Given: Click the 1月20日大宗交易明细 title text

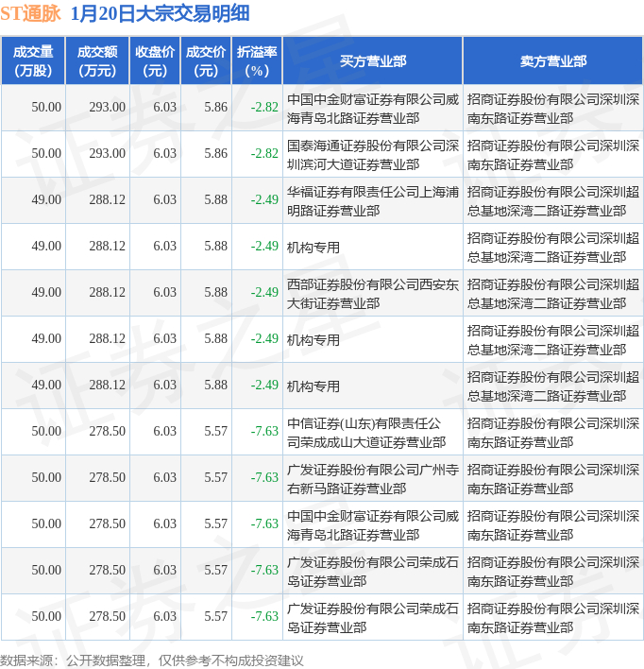Looking at the screenshot, I should click(160, 13).
